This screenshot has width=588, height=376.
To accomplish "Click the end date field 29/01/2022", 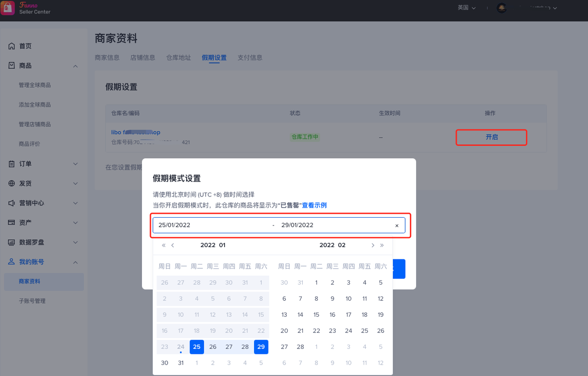I will tap(298, 225).
